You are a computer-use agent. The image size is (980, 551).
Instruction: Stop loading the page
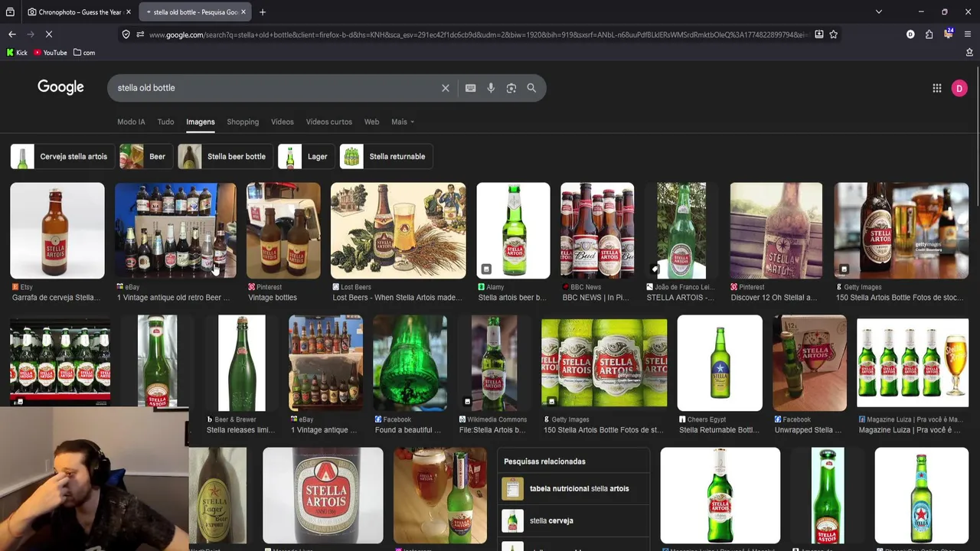(48, 34)
